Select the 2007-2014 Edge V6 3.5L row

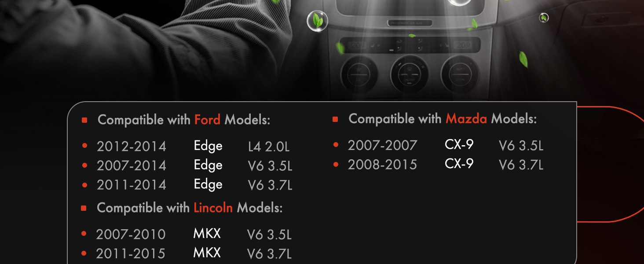187,166
